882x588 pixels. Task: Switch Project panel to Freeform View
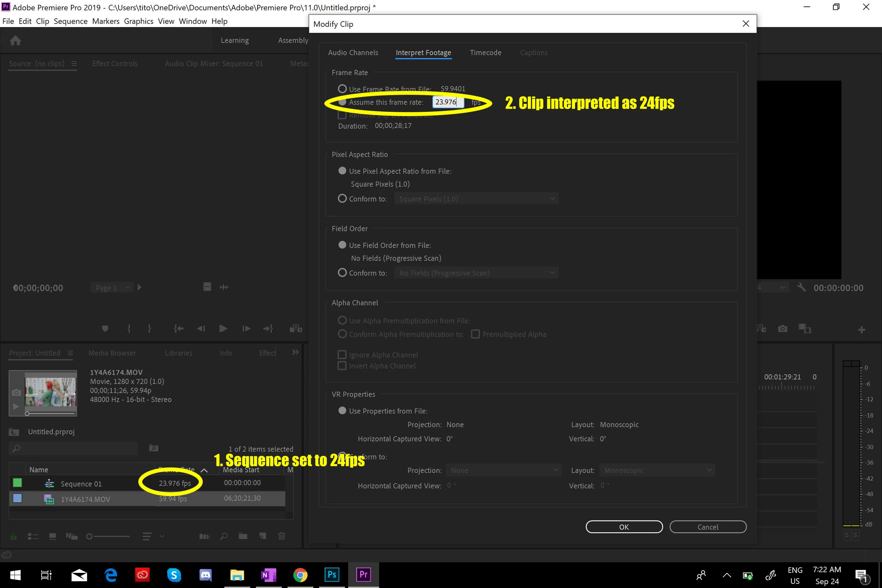72,537
